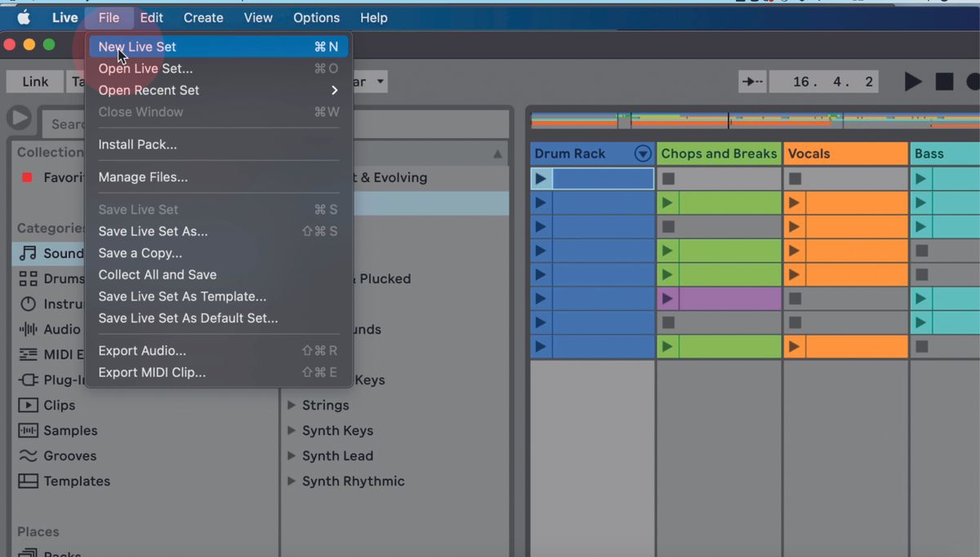Click the Places heading
Viewport: 980px width, 557px height.
point(38,532)
